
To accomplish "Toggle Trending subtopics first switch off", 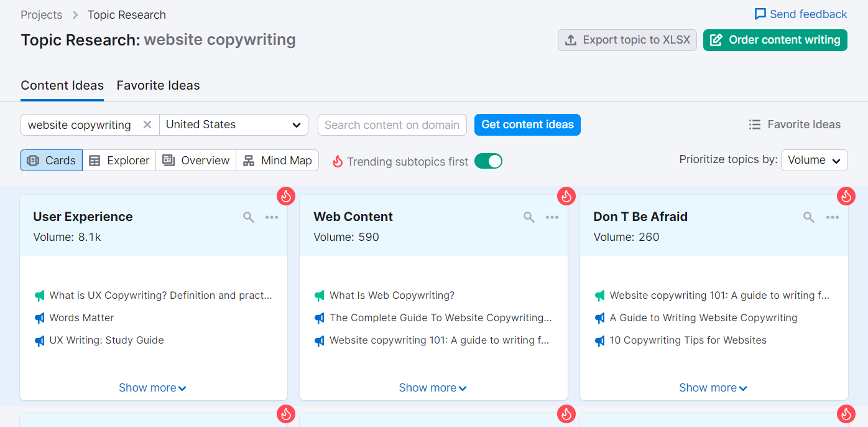I will (488, 161).
